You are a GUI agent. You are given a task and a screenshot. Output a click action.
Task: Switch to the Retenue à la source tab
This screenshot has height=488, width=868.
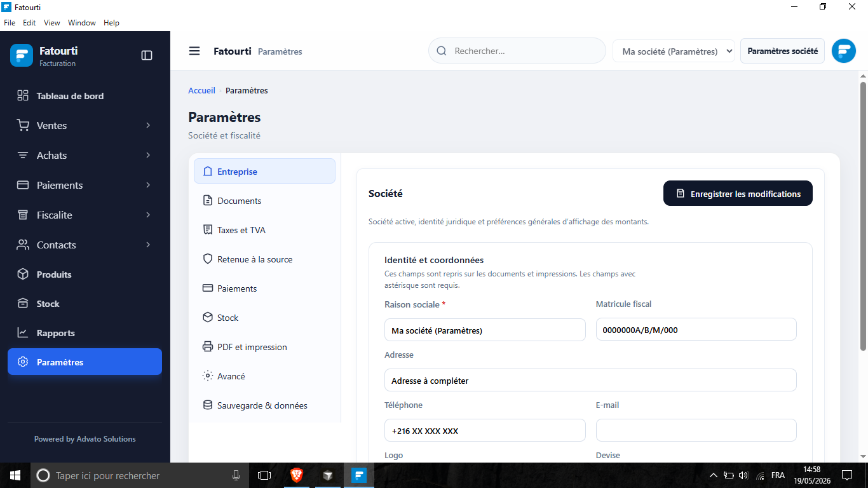tap(264, 259)
